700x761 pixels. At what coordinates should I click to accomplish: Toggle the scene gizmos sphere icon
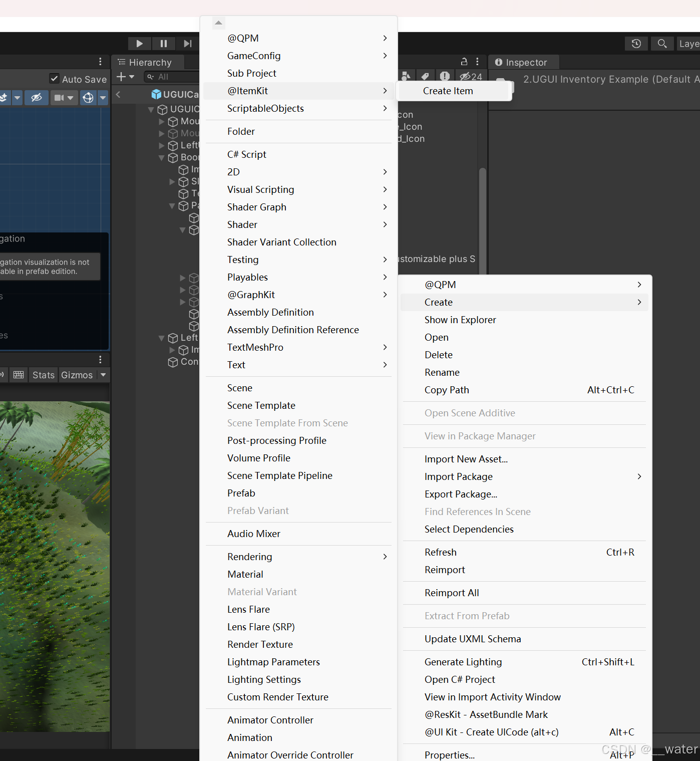(88, 98)
